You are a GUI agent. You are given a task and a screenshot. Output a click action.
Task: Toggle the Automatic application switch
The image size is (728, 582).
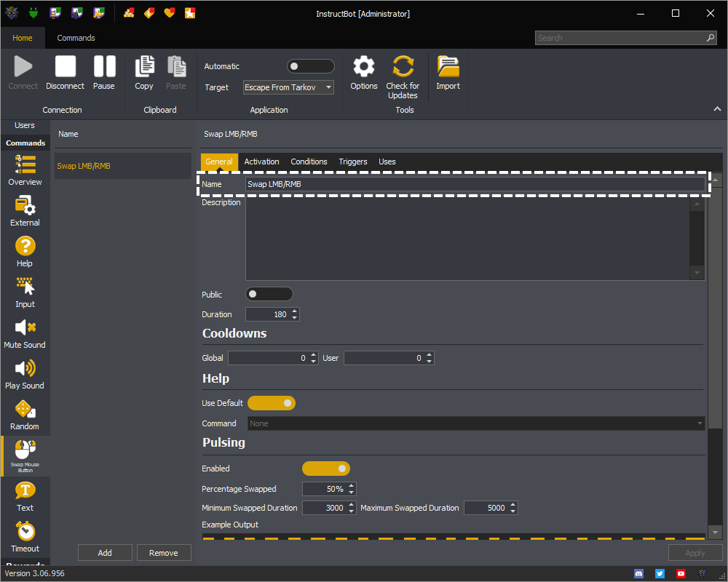point(310,66)
